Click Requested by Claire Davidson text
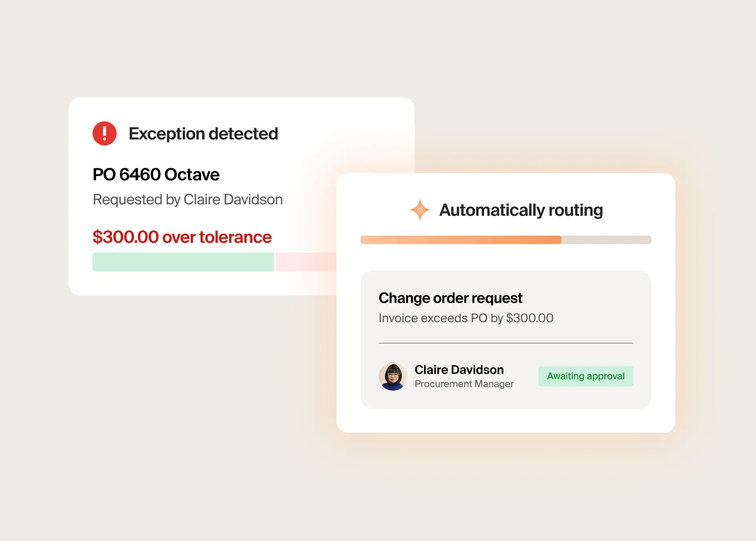Viewport: 756px width, 541px height. [x=187, y=200]
